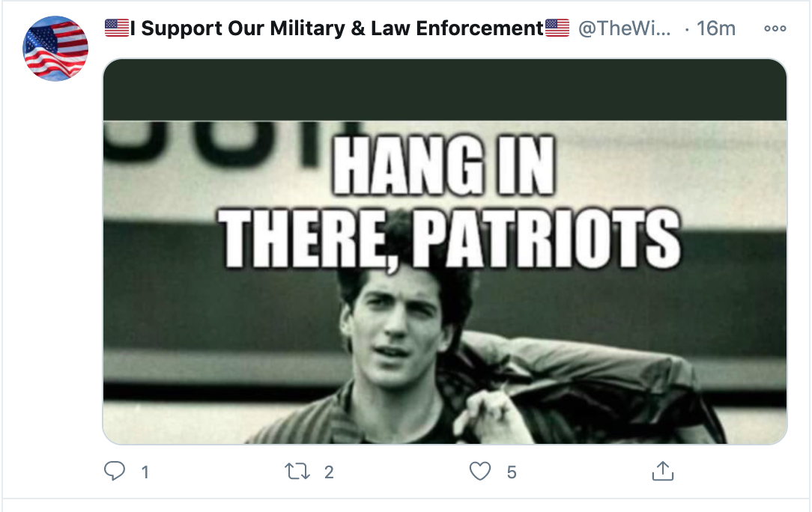Viewport: 812px width, 512px height.
Task: Click the HANG IN THERE, PATRIOTS caption
Action: [x=449, y=202]
